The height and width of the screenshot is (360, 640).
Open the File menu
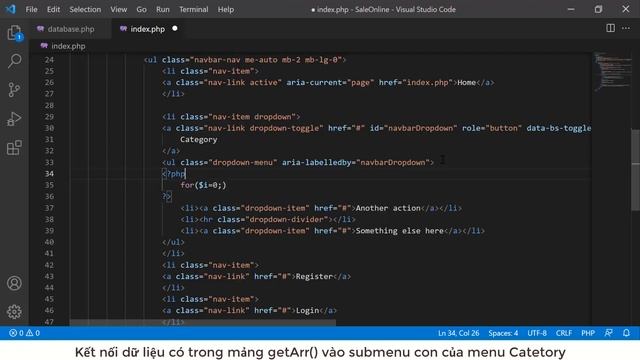(31, 9)
